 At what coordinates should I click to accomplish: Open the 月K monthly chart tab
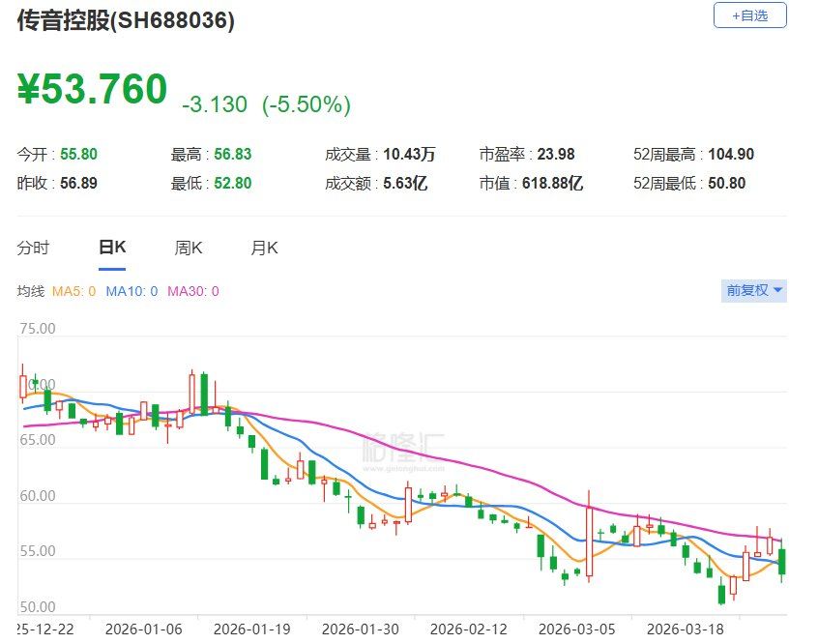[264, 248]
